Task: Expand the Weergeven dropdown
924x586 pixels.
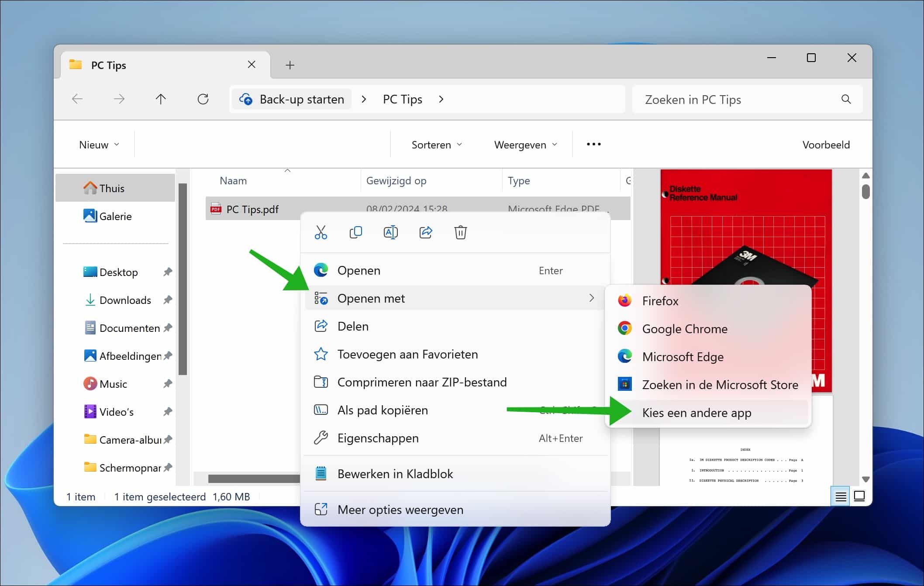Action: coord(524,144)
